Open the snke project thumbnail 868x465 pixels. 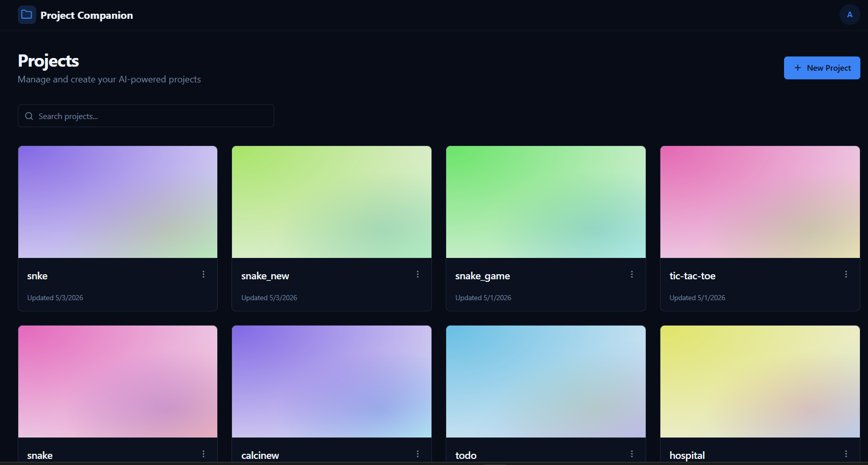coord(118,202)
